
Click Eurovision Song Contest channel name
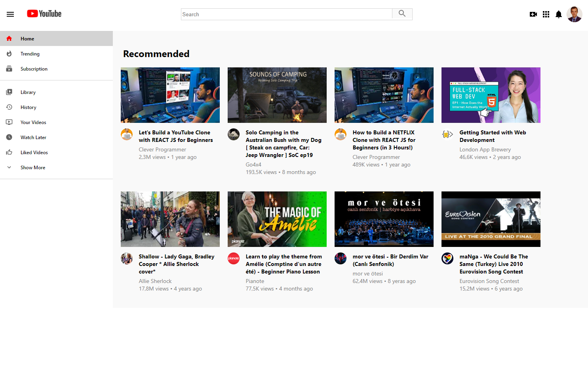click(x=489, y=281)
